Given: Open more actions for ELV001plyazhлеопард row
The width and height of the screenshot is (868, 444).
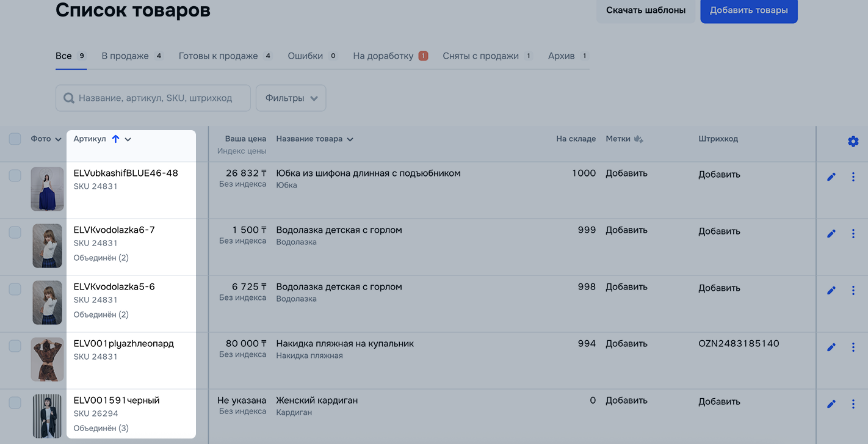Looking at the screenshot, I should click(853, 348).
